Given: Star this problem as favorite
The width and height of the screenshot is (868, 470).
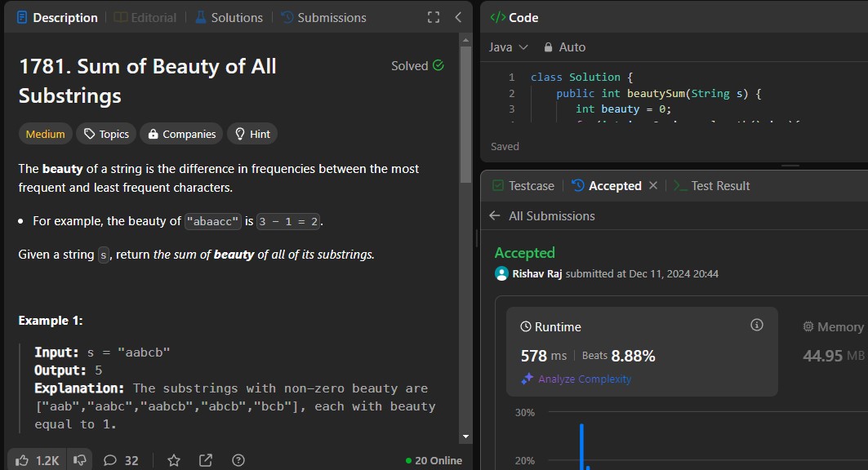Looking at the screenshot, I should click(174, 460).
